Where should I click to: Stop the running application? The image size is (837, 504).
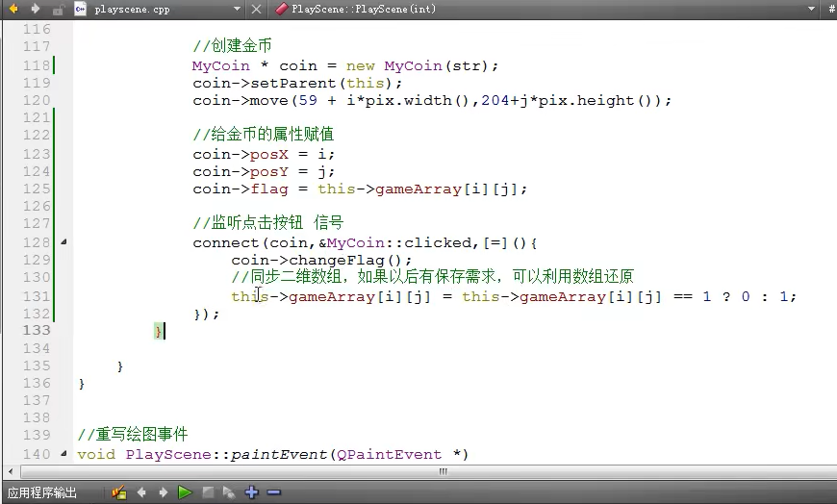tap(208, 492)
